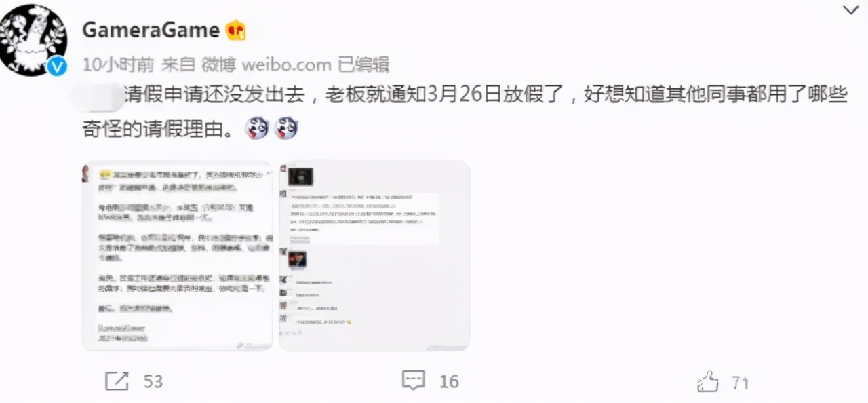Click the heart membership badge beside username

tap(235, 31)
